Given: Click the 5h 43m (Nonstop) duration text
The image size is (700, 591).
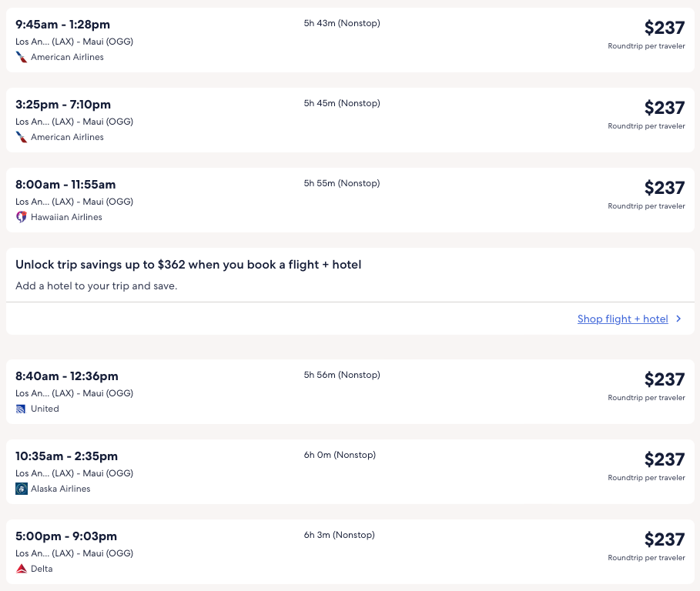Looking at the screenshot, I should (x=342, y=23).
